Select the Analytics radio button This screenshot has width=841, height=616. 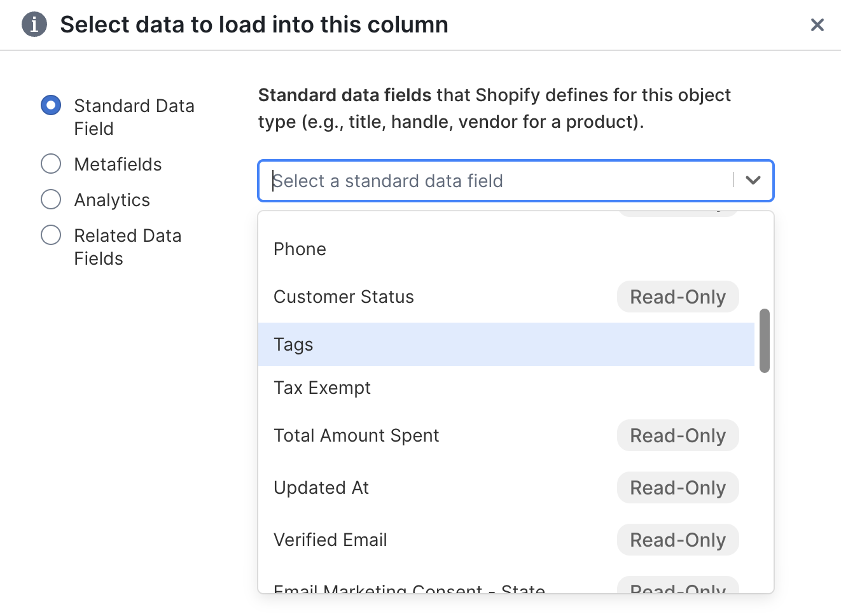[x=51, y=199]
